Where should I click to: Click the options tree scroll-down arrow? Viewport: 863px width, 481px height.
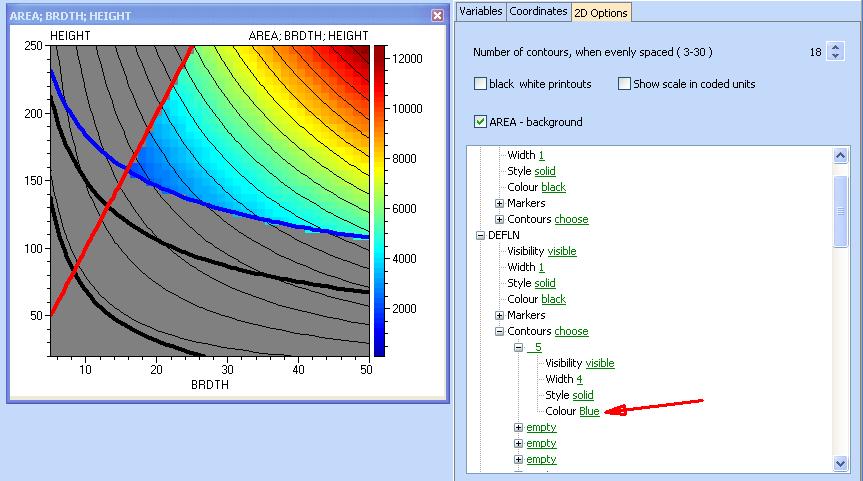pos(841,462)
